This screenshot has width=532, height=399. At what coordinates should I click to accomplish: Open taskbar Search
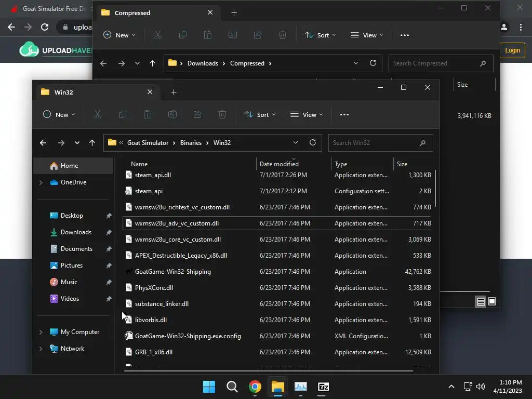[232, 387]
